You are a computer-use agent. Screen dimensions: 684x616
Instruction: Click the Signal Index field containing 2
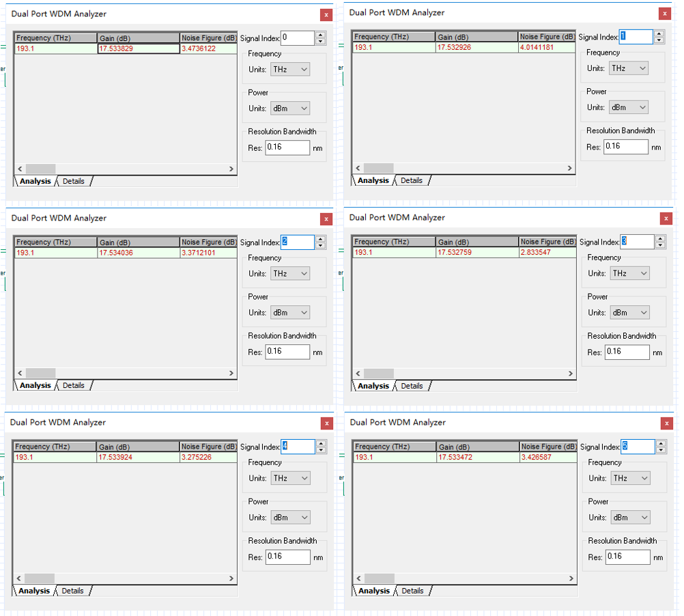pyautogui.click(x=297, y=242)
